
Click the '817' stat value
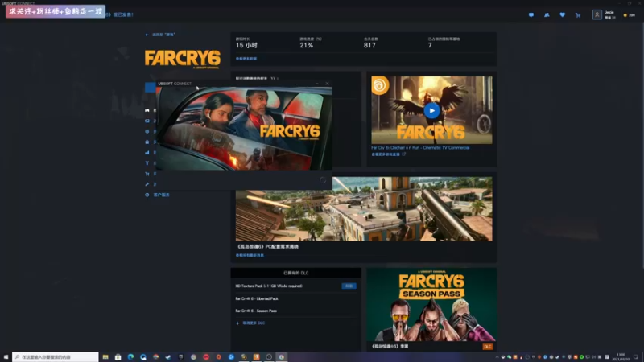[x=369, y=46]
